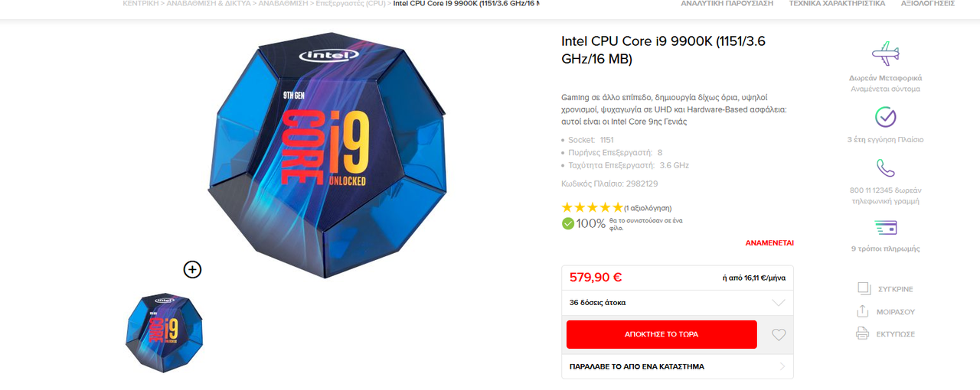Image resolution: width=980 pixels, height=390 pixels.
Task: Click the ΑΠΟΚΤΗΣΕ ΤΟ ΤΩΡΑ buy button
Action: (661, 334)
